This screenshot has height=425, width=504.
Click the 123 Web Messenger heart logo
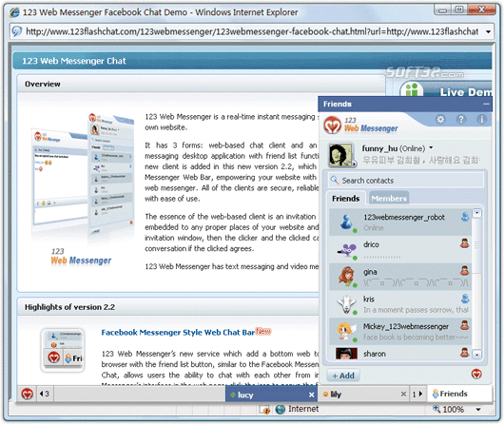333,126
